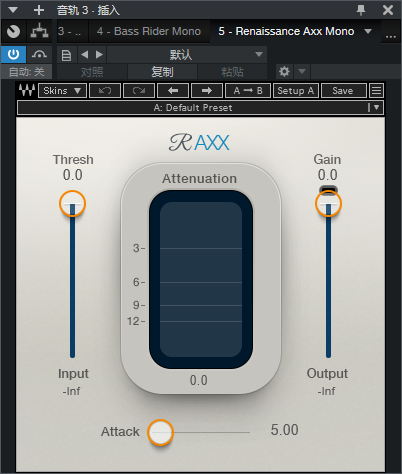Image resolution: width=402 pixels, height=474 pixels.
Task: Toggle the sidechain icon next to power
Action: click(39, 54)
